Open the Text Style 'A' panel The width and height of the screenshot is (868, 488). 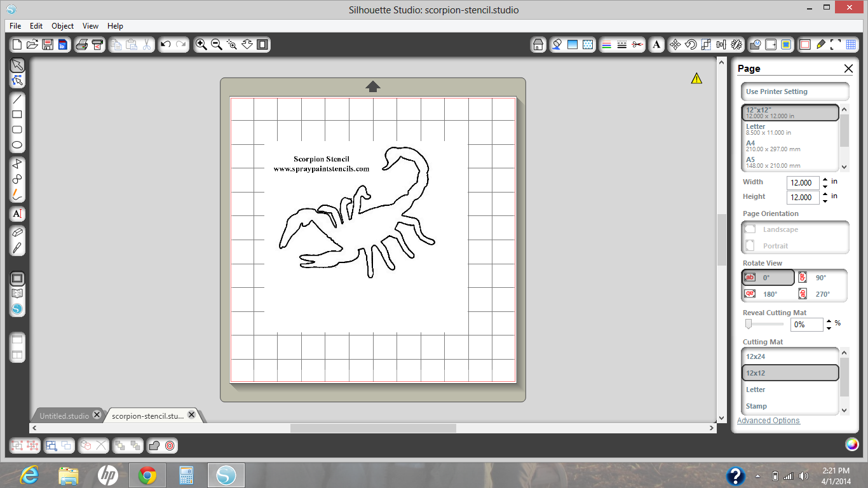tap(656, 44)
